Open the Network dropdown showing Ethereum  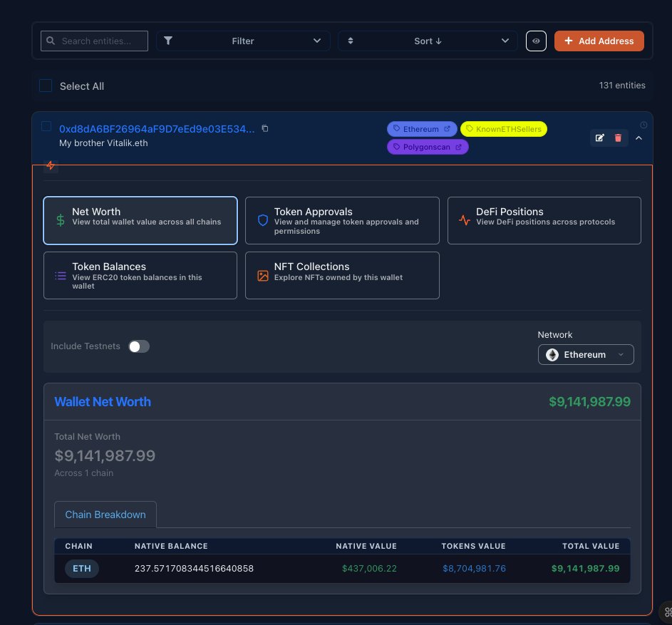click(585, 354)
